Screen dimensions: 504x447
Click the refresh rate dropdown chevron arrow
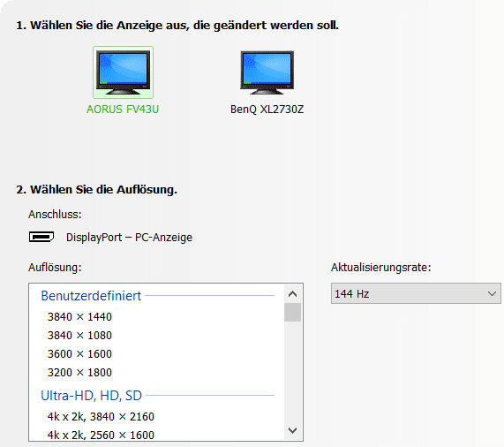492,293
